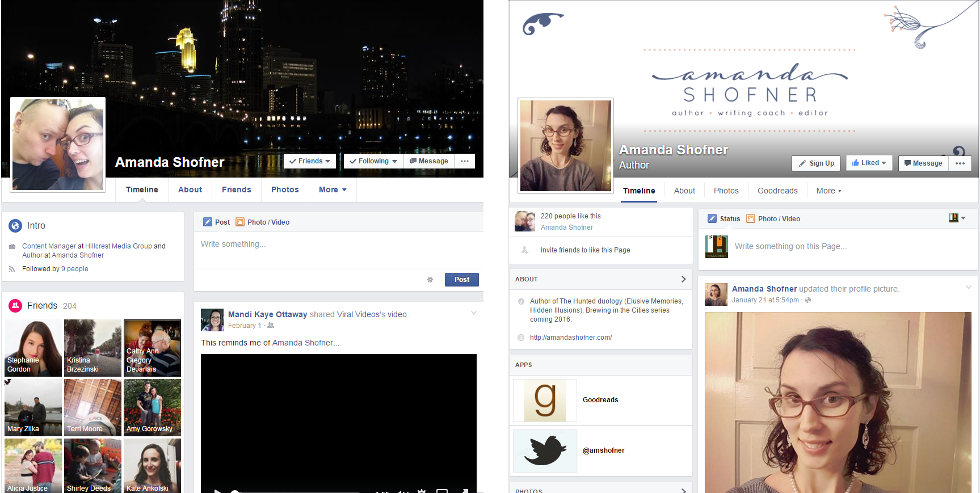Click the 9 people followers link

75,269
